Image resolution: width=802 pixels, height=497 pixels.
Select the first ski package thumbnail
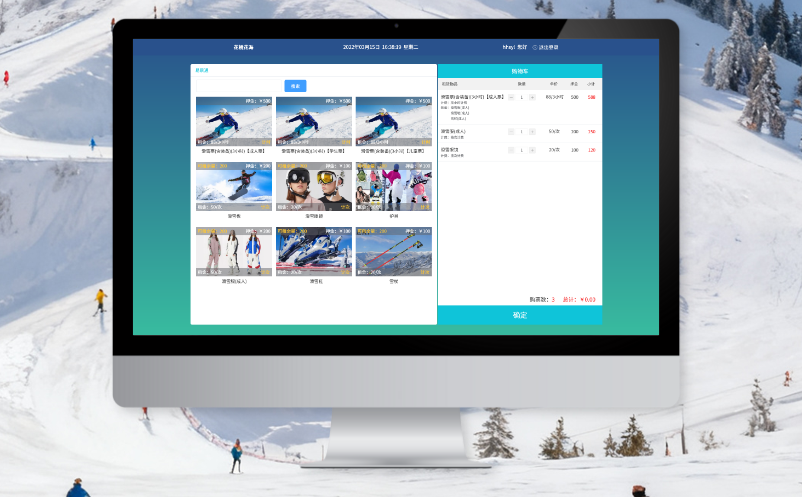233,121
